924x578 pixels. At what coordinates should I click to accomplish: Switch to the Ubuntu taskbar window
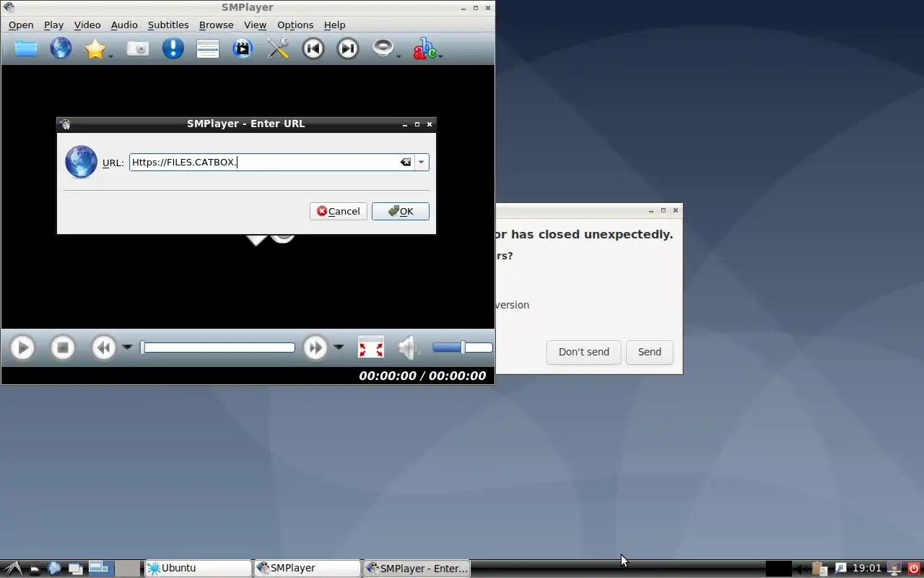(x=198, y=569)
